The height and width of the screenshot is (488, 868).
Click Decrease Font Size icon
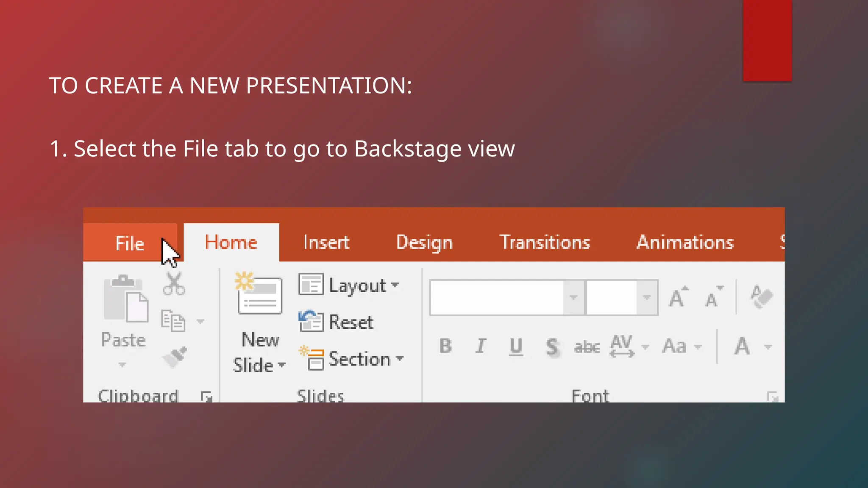click(x=714, y=297)
